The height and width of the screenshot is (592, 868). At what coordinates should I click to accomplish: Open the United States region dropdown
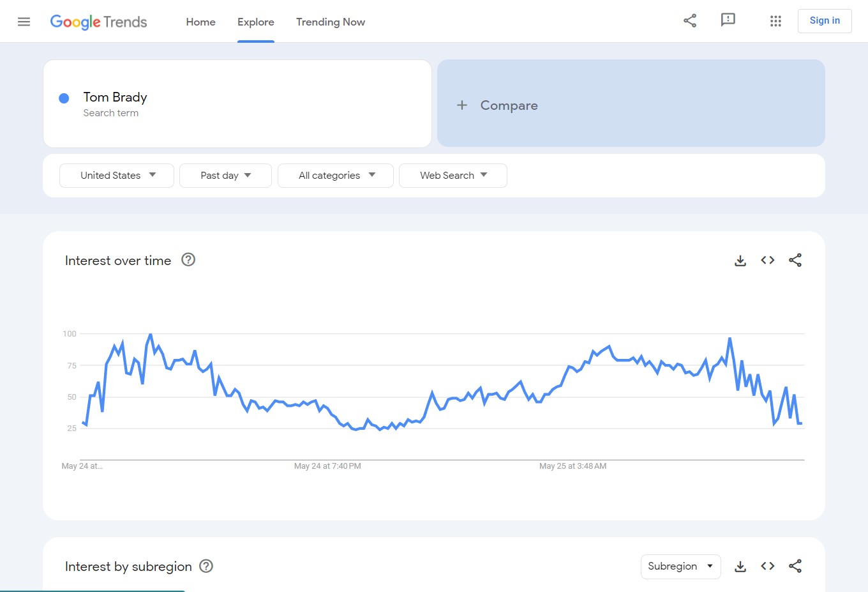(117, 176)
